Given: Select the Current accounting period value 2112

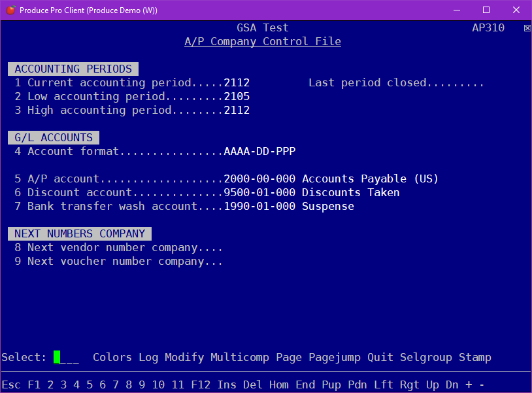Looking at the screenshot, I should 237,83.
